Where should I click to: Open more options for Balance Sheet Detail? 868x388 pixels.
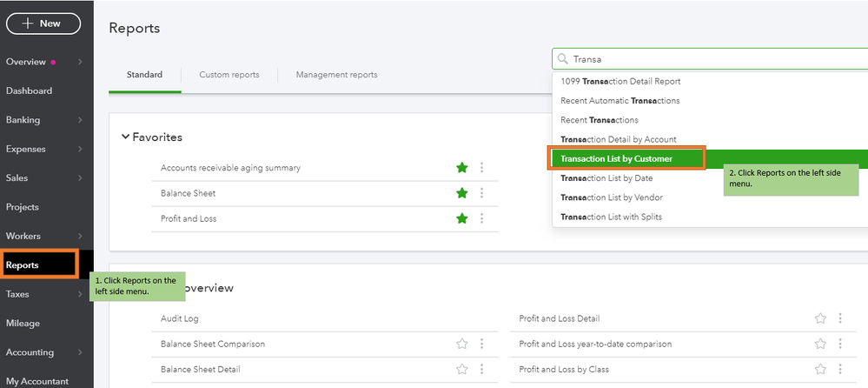pos(482,370)
